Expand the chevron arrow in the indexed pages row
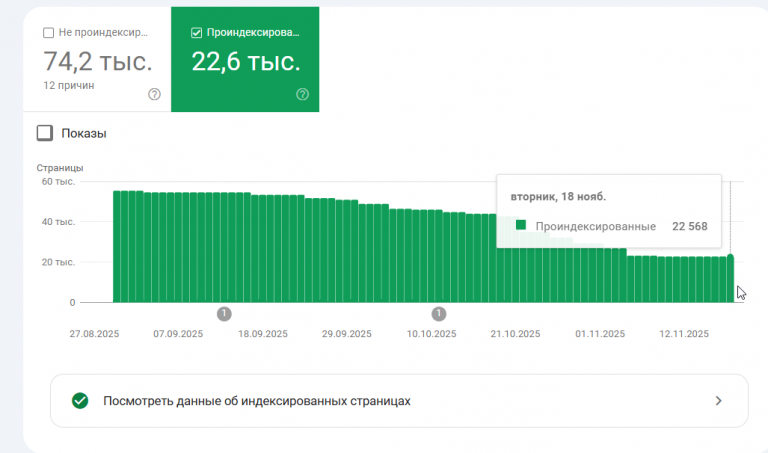Image resolution: width=768 pixels, height=453 pixels. (x=719, y=401)
